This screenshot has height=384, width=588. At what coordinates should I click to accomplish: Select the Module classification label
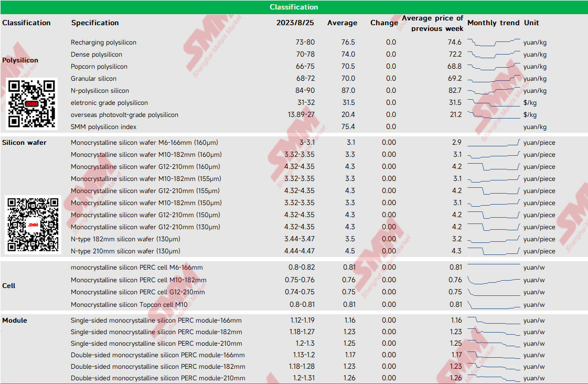(x=15, y=320)
